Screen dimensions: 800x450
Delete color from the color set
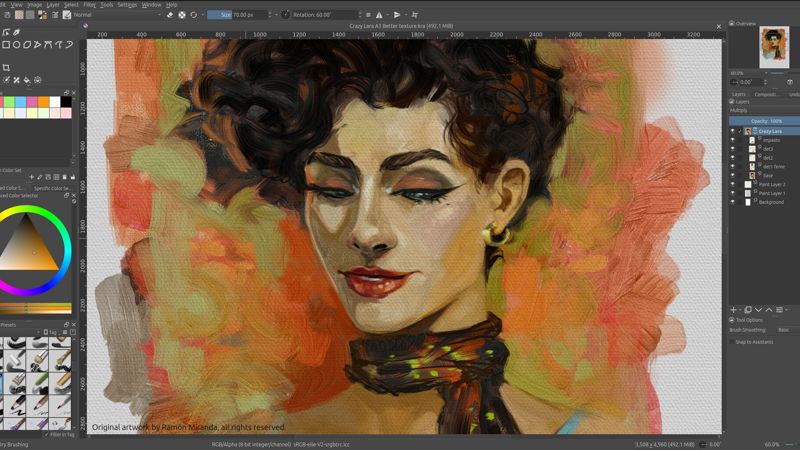coord(64,177)
